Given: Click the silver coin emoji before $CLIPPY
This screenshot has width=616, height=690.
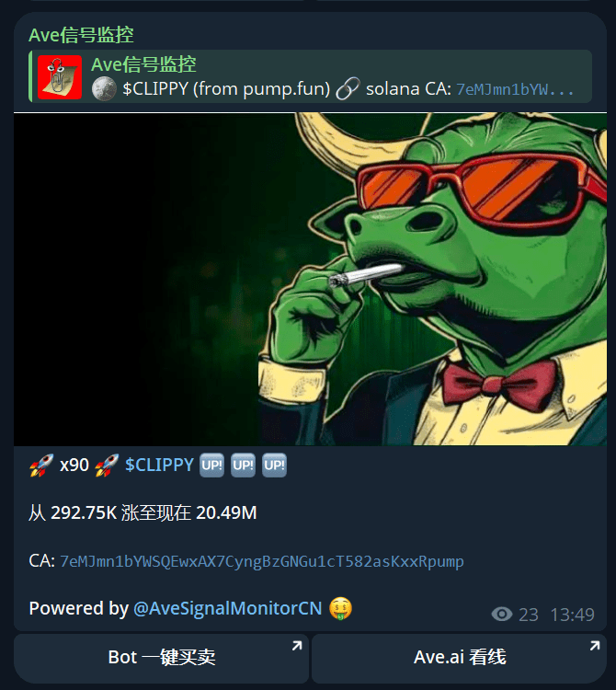Looking at the screenshot, I should point(104,89).
